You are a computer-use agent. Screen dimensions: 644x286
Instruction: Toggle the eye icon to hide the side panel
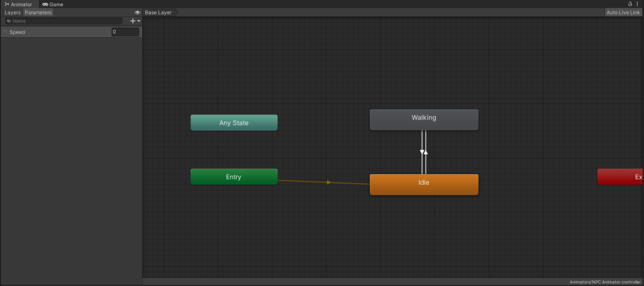point(138,13)
